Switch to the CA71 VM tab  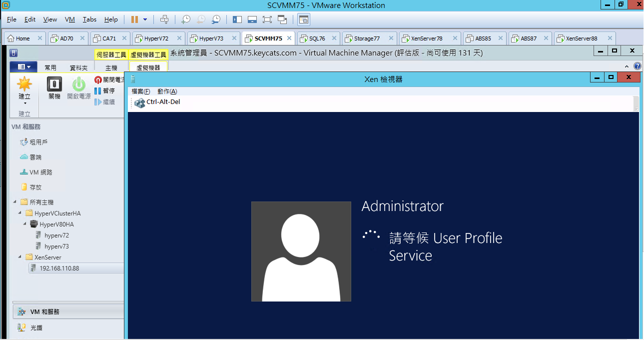[x=110, y=38]
